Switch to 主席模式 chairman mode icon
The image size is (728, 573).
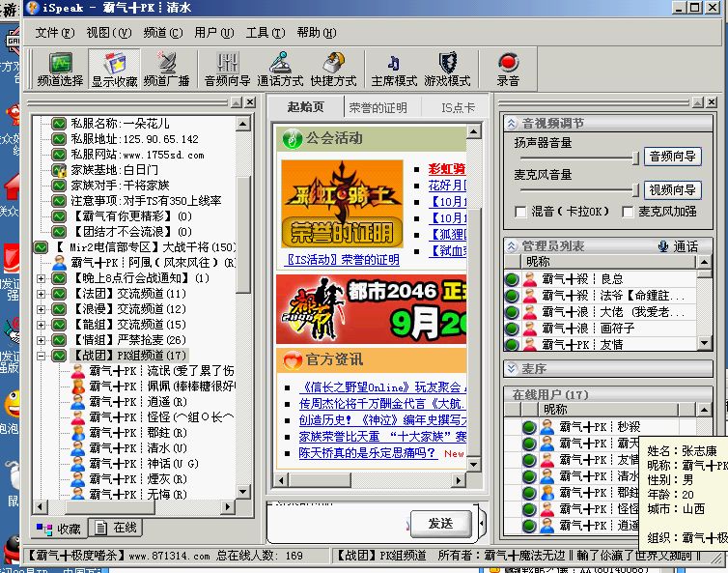(394, 71)
